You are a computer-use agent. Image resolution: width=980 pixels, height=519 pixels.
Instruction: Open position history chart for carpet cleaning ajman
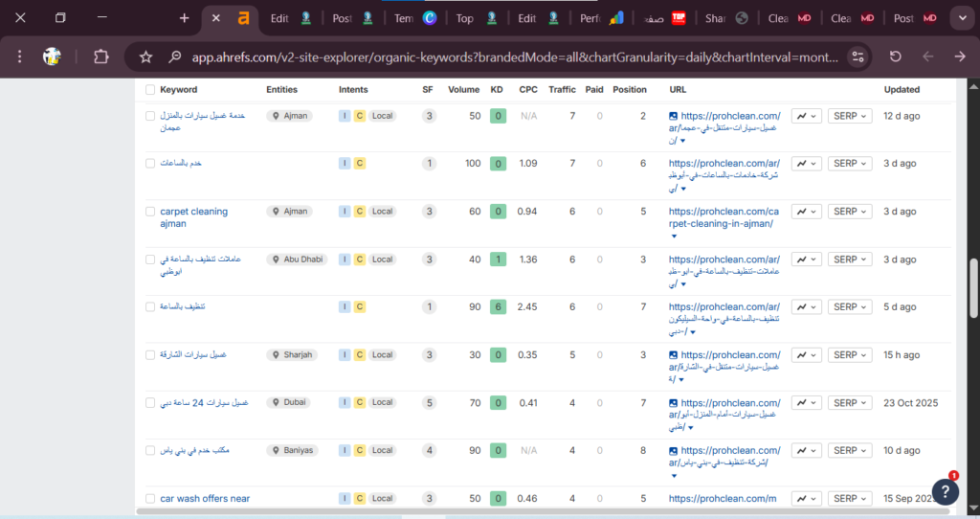807,212
